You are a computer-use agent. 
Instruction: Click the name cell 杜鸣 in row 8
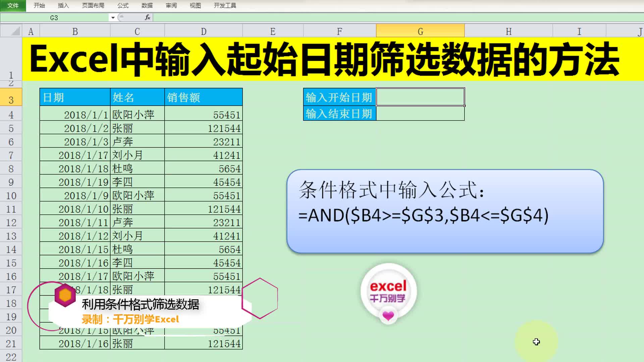137,168
